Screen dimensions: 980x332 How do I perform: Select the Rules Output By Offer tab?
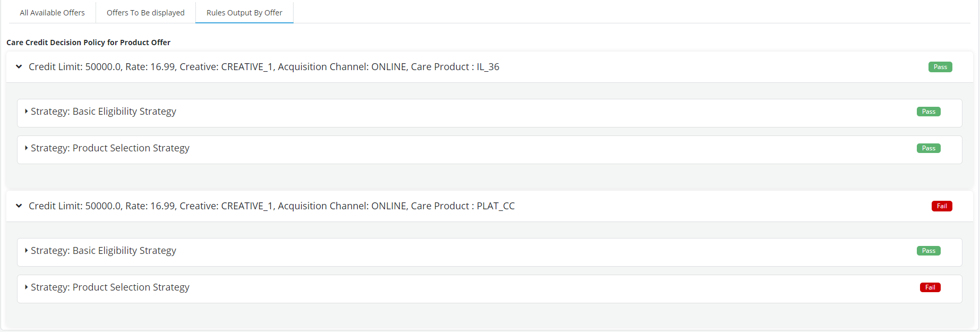[244, 13]
